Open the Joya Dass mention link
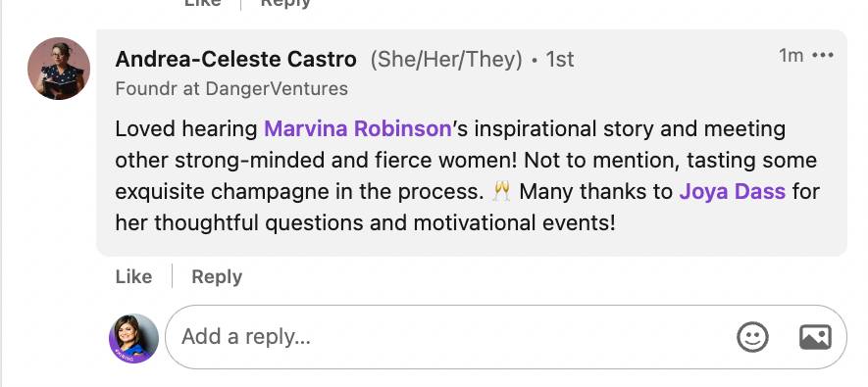Screen dimensions: 868x387 pyautogui.click(x=733, y=191)
